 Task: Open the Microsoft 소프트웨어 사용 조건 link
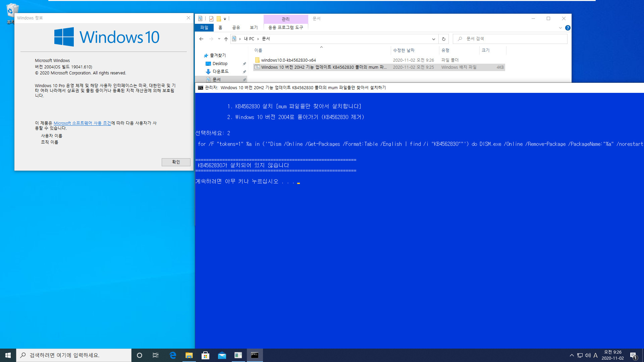point(82,123)
